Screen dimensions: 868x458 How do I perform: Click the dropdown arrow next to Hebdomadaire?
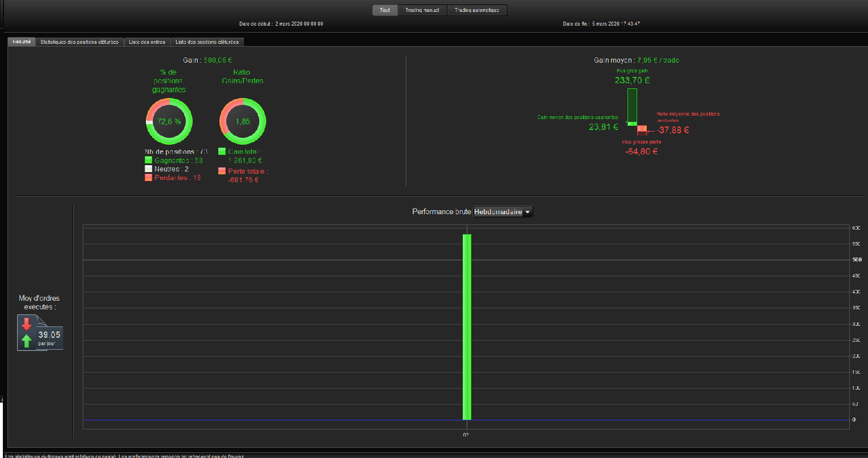(527, 212)
